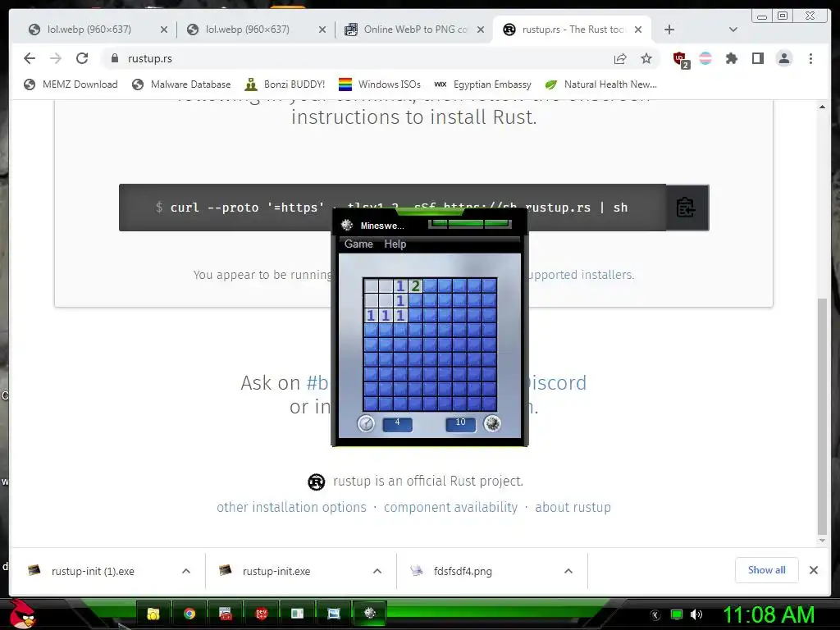Screen dimensions: 840x630
Task: Click the Rust logo beside rustup official text
Action: coord(316,482)
